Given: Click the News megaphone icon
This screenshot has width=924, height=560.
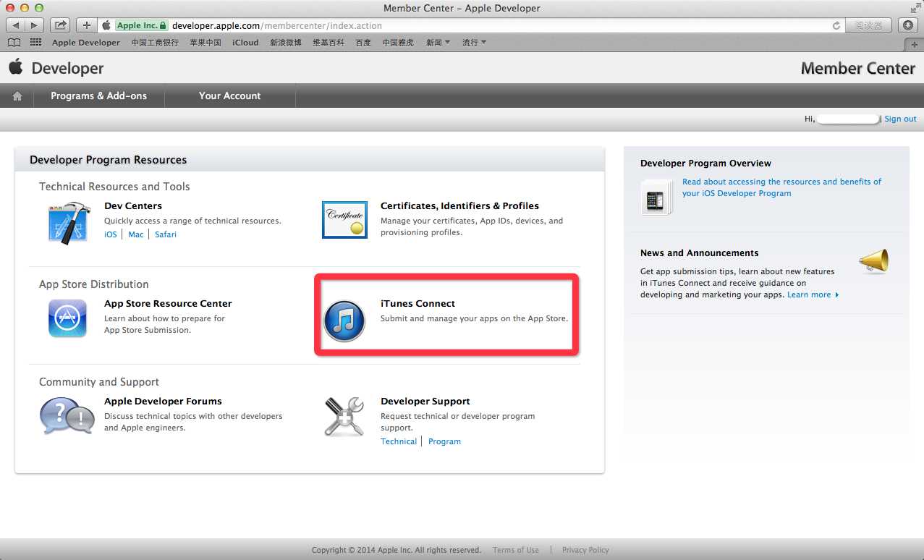Looking at the screenshot, I should click(x=873, y=260).
